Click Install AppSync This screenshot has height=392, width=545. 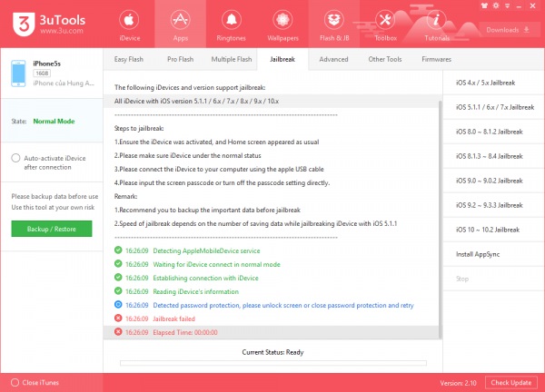click(x=493, y=254)
